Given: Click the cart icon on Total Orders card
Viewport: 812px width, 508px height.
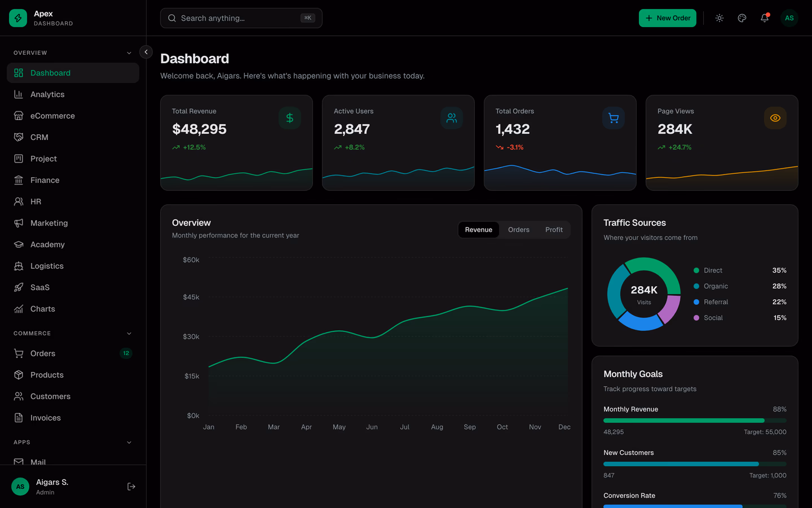Looking at the screenshot, I should click(614, 118).
